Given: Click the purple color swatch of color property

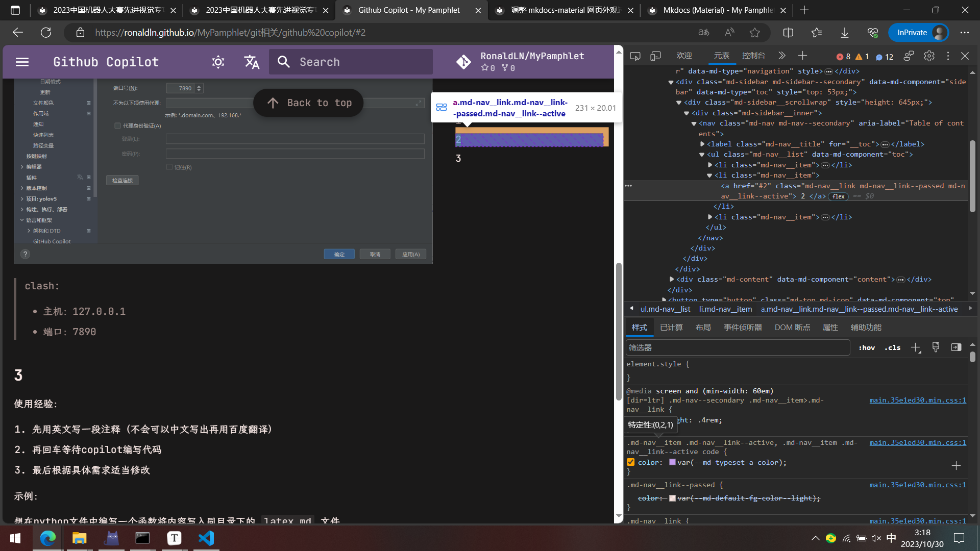Looking at the screenshot, I should tap(672, 462).
